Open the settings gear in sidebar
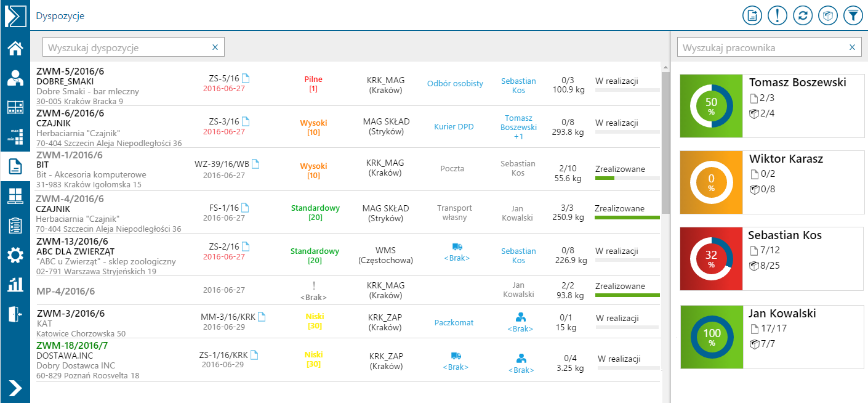868x403 pixels. [x=15, y=254]
